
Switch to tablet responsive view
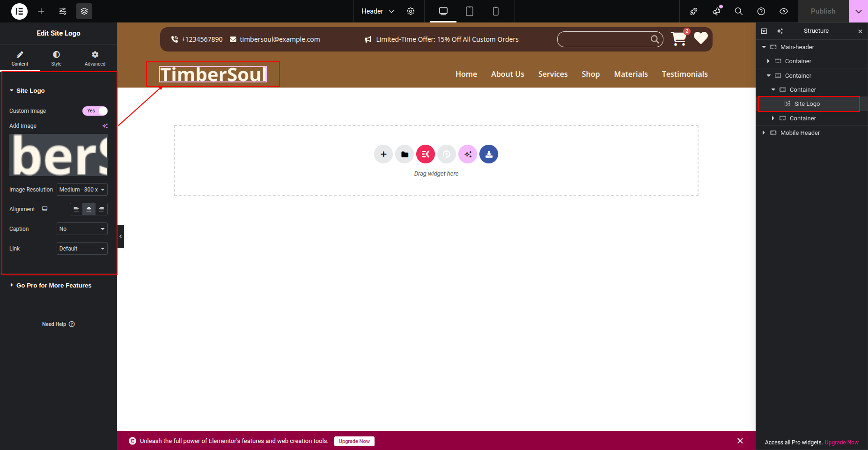coord(470,11)
